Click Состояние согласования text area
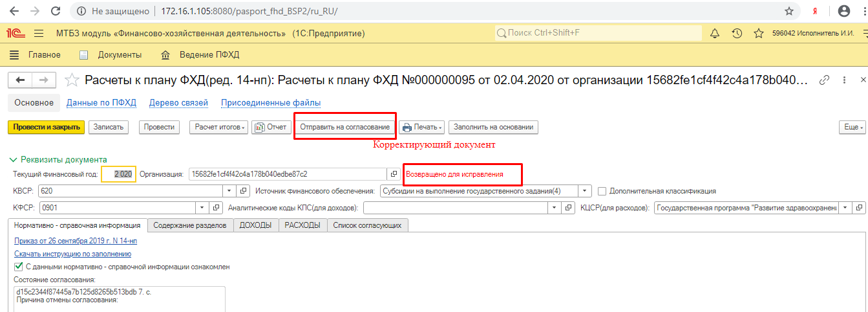 [x=120, y=299]
